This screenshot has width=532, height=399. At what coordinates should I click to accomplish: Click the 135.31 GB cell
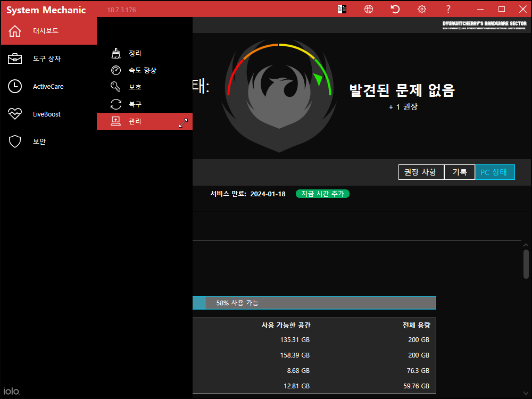click(295, 340)
